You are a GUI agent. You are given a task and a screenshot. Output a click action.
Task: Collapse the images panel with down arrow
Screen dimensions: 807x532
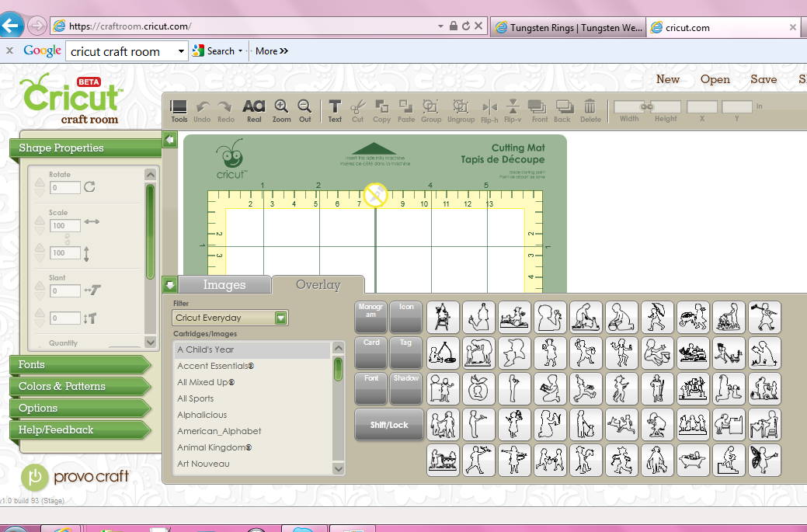pyautogui.click(x=169, y=284)
